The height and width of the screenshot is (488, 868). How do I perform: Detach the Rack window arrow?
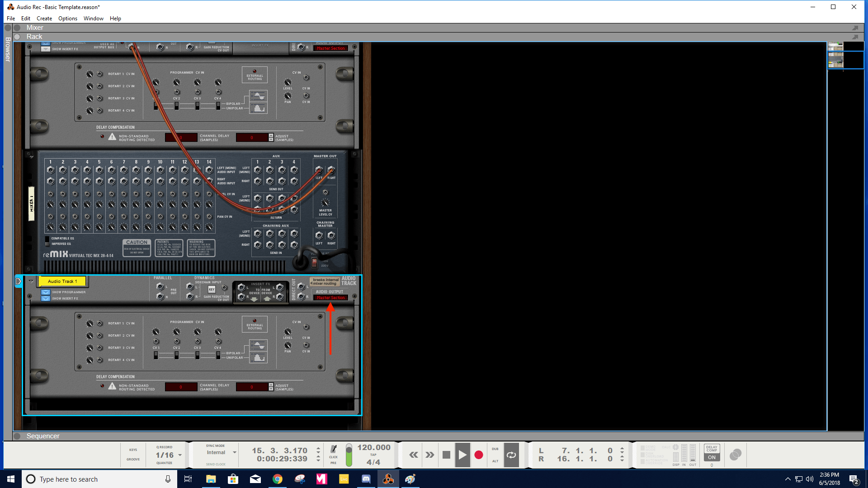pyautogui.click(x=855, y=37)
